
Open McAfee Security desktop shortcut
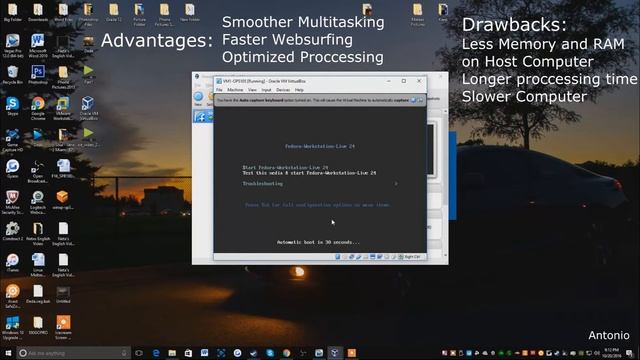pos(13,202)
